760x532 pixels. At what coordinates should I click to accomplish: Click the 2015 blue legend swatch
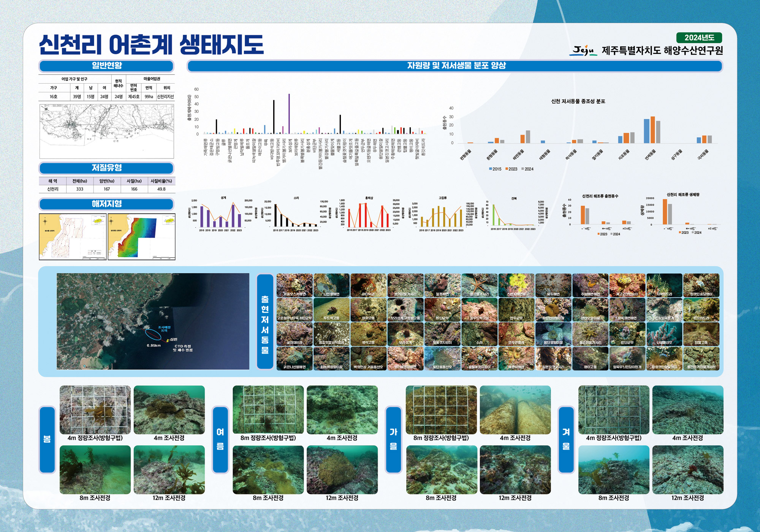491,169
